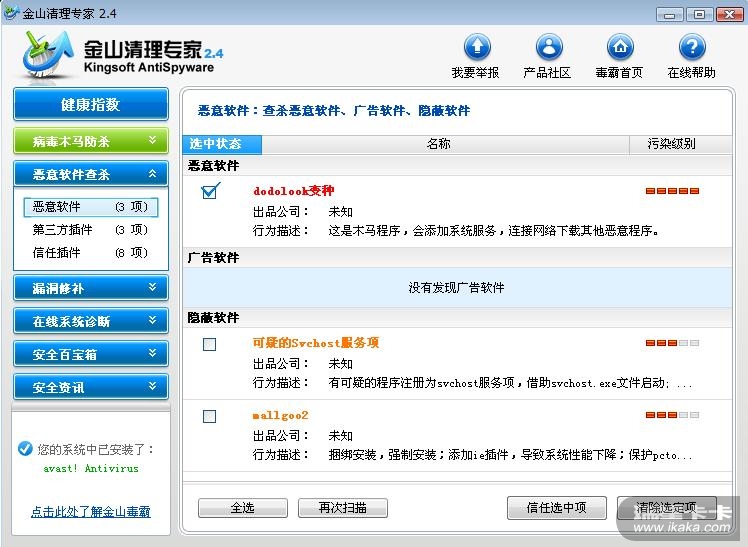
Task: Check the mallgoo2 checkbox
Action: pyautogui.click(x=209, y=416)
